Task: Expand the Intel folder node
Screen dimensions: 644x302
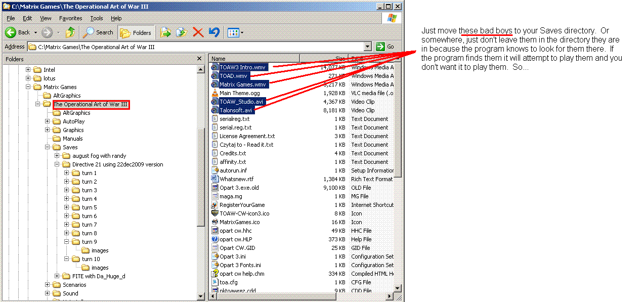Action: tap(28, 70)
